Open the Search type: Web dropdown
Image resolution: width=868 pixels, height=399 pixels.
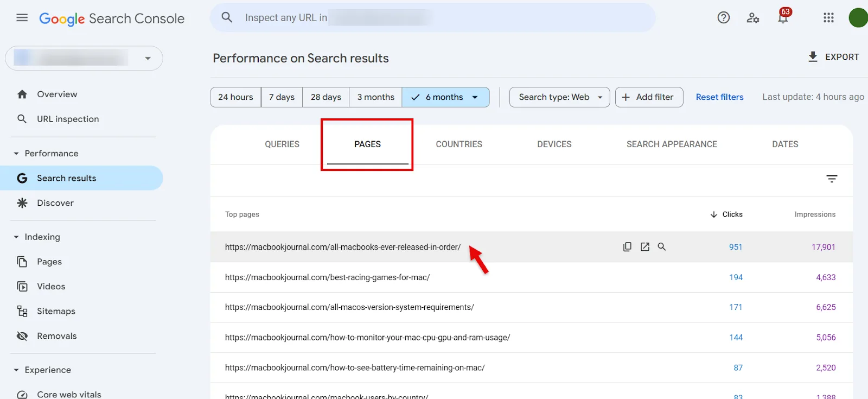pos(559,97)
